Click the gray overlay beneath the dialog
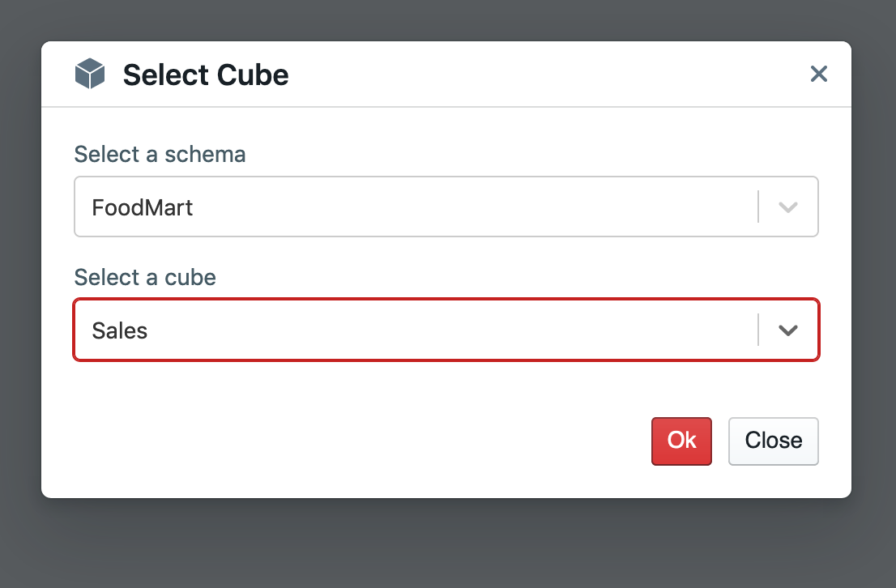896x588 pixels. pyautogui.click(x=448, y=543)
